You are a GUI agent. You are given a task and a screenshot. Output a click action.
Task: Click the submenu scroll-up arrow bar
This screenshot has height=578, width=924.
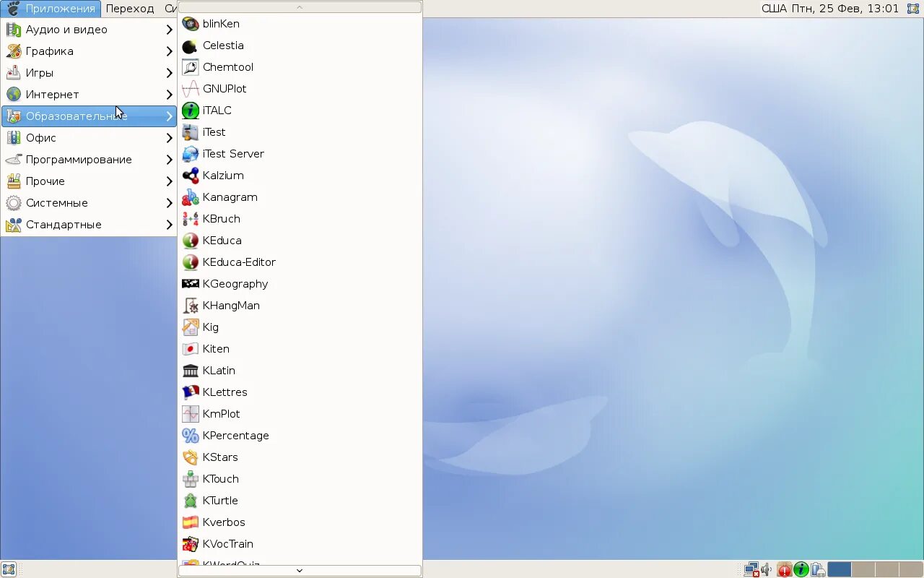point(300,7)
